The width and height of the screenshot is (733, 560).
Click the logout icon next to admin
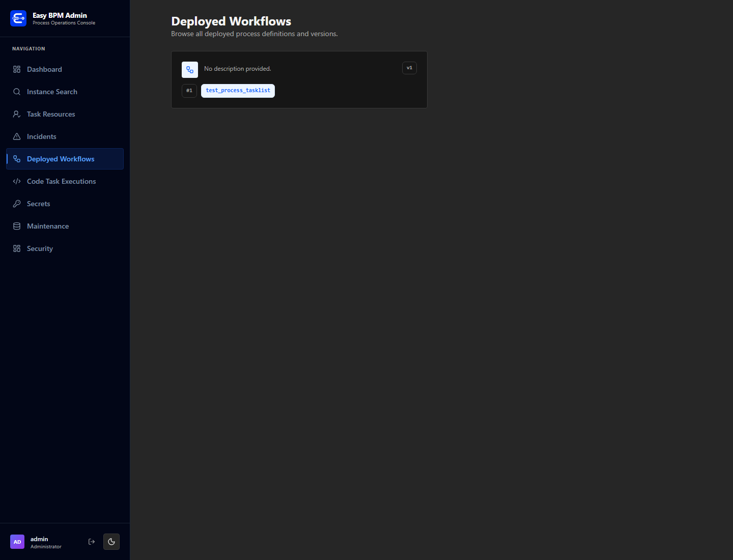coord(92,542)
